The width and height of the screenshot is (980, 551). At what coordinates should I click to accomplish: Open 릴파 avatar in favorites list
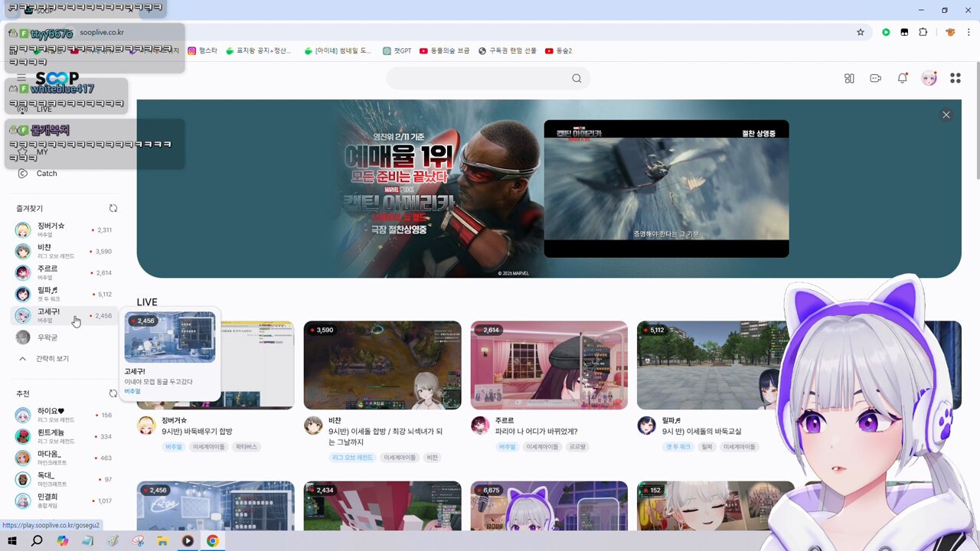(x=23, y=294)
